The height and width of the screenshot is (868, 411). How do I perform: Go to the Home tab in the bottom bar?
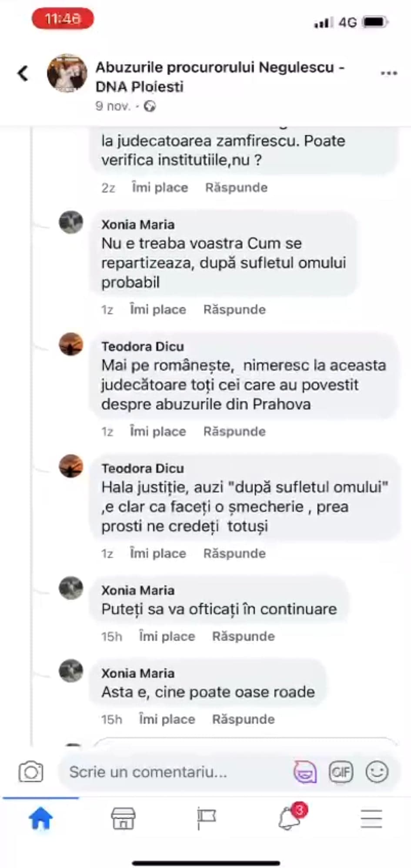click(41, 818)
